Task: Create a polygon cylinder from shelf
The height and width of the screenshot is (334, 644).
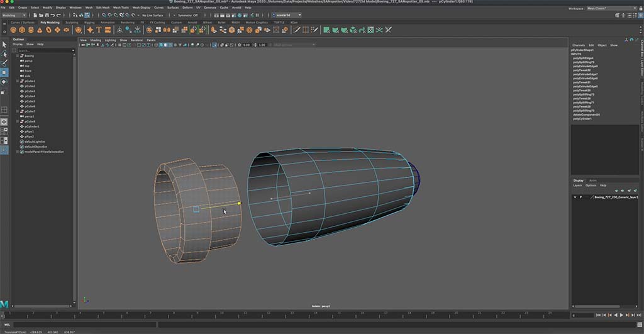Action: 31,30
